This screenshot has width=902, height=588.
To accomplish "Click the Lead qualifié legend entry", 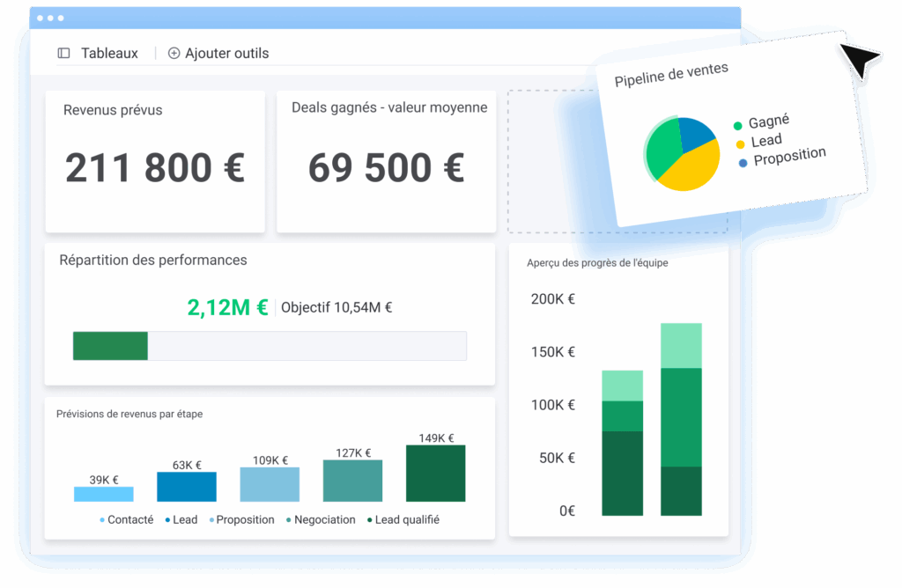I will [x=403, y=519].
